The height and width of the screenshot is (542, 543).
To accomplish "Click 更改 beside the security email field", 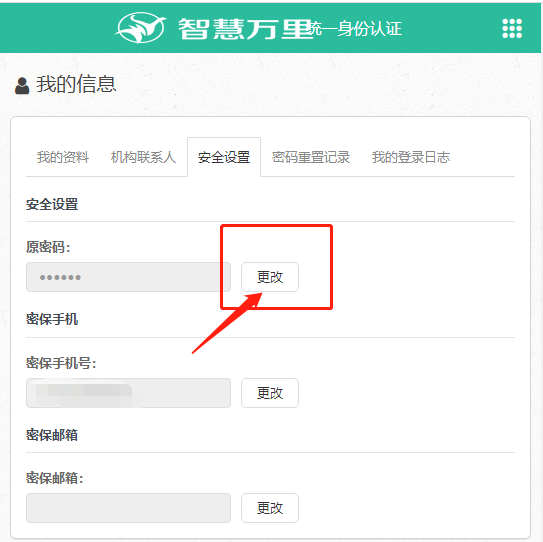I will pos(270,508).
